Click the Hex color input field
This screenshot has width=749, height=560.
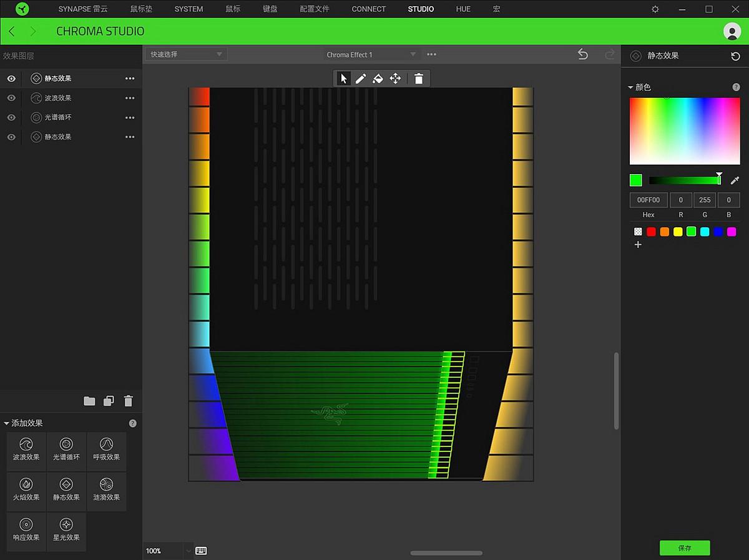click(x=649, y=200)
